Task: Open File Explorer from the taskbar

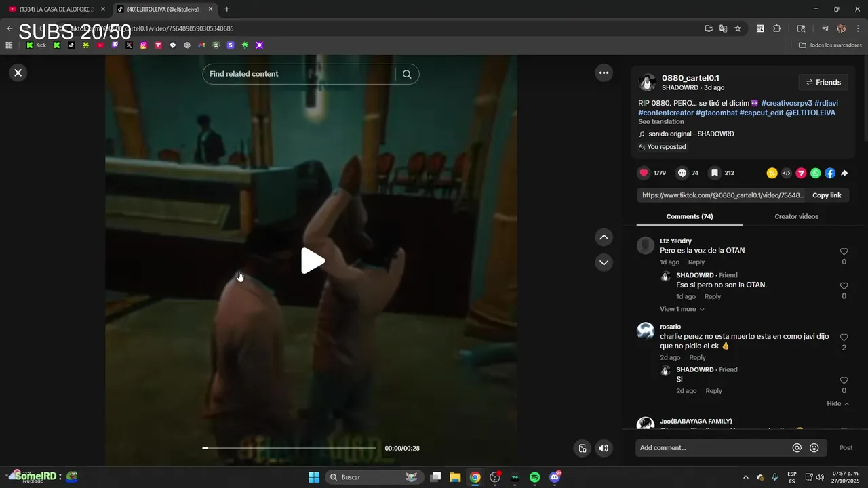Action: click(x=455, y=477)
